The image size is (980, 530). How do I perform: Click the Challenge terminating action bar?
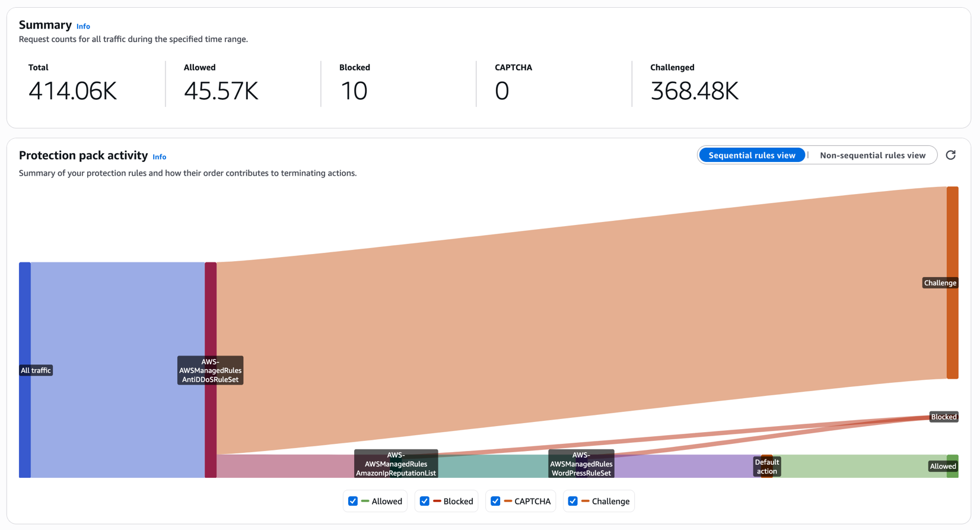pos(953,283)
